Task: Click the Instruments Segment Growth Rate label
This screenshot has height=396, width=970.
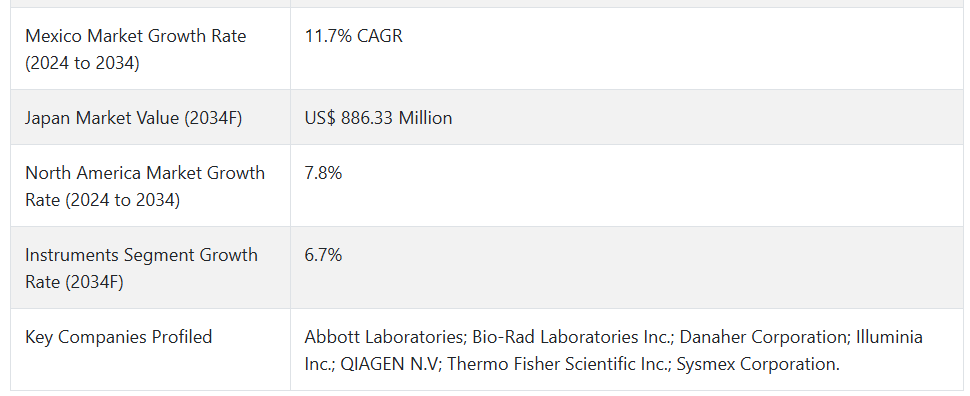Action: [141, 268]
